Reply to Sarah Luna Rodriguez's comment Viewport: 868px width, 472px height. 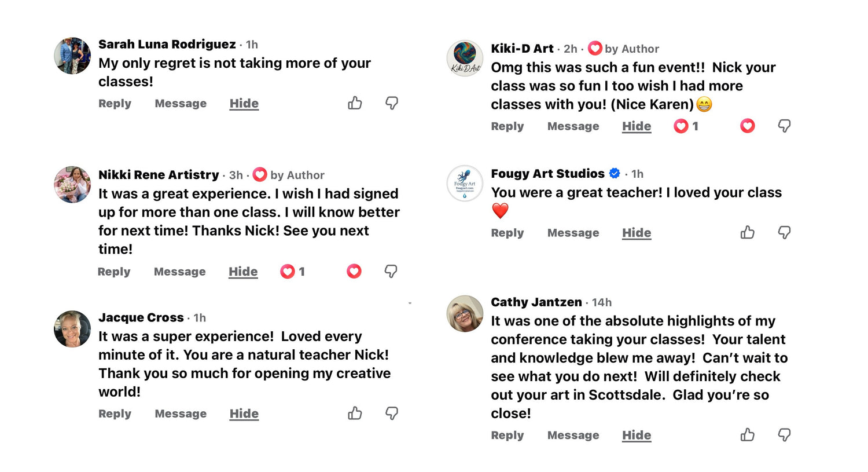[x=115, y=104]
